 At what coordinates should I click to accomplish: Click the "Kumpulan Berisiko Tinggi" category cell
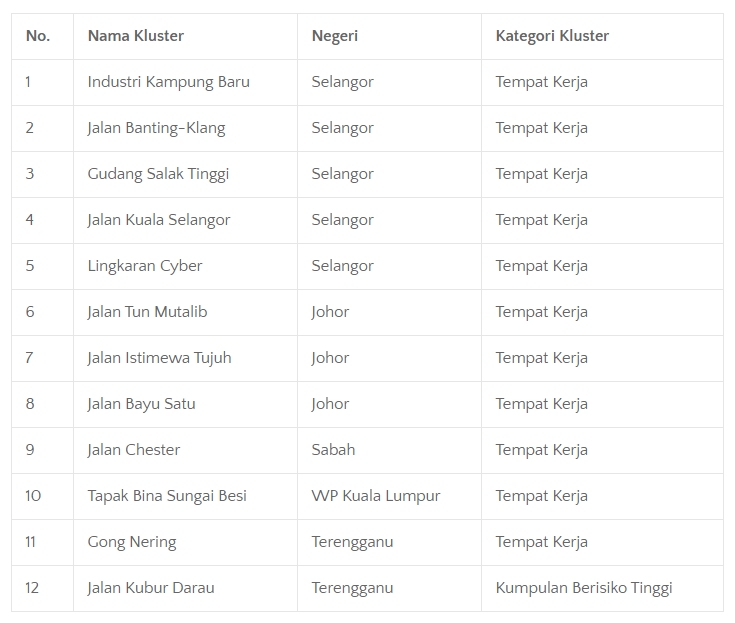(x=584, y=588)
